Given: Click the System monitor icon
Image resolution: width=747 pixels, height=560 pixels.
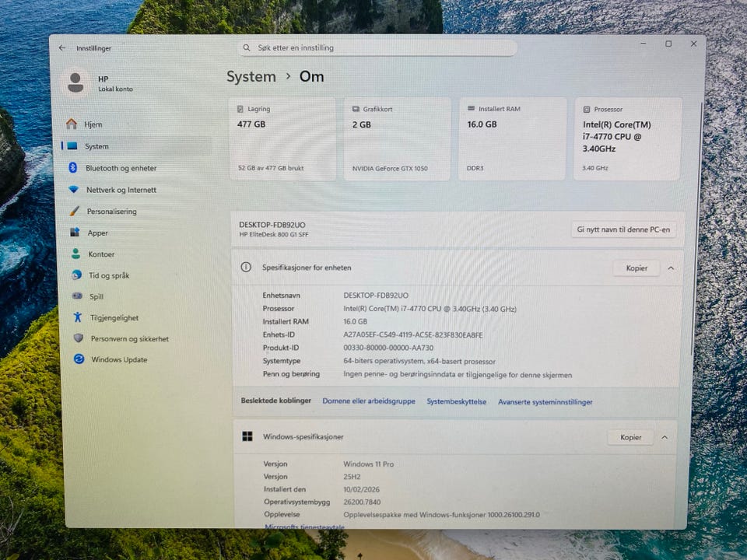Looking at the screenshot, I should pos(72,145).
